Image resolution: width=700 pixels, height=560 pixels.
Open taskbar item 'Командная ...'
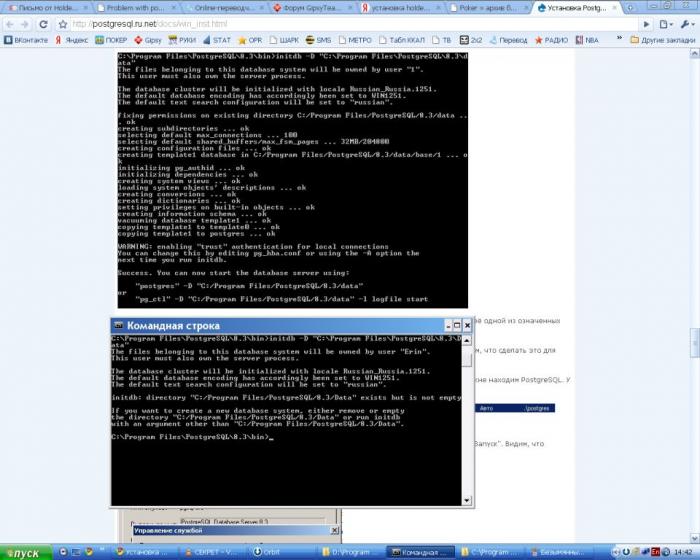[421, 552]
